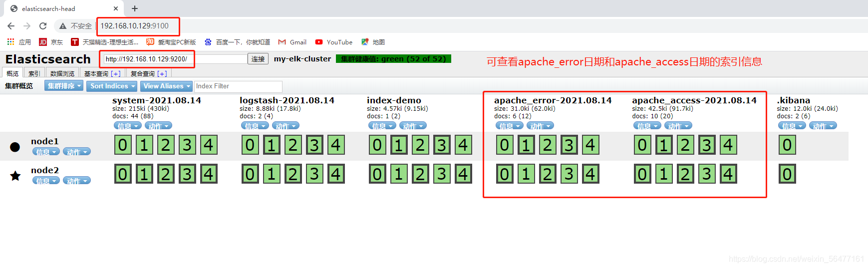Image resolution: width=868 pixels, height=268 pixels.
Task: Click shard 2 of logstash-2021.08.14 on node1
Action: 293,145
